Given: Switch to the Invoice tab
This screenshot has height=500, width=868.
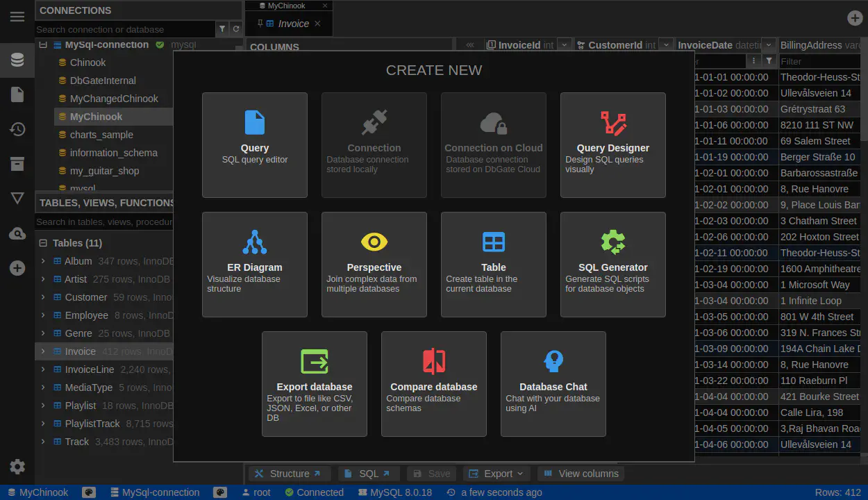Looking at the screenshot, I should (293, 24).
